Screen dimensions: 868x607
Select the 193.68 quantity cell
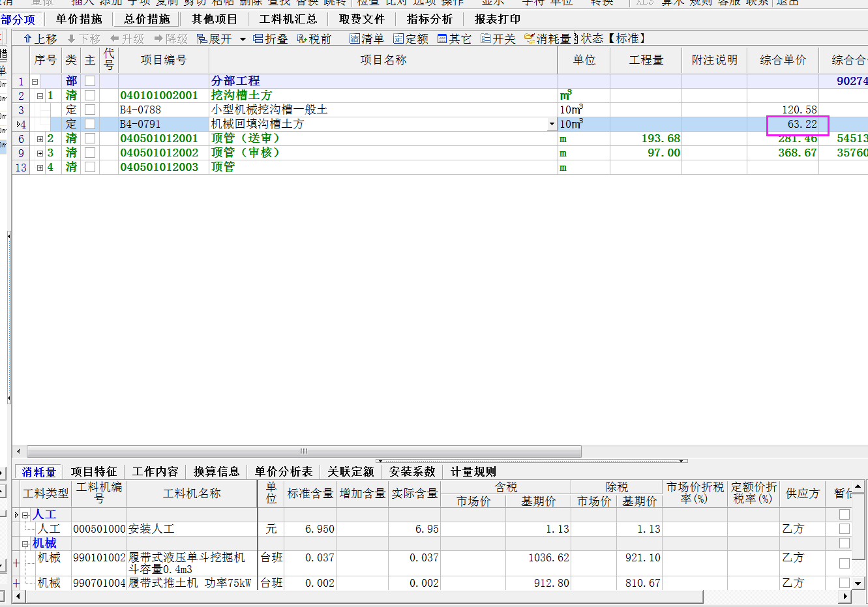(646, 138)
